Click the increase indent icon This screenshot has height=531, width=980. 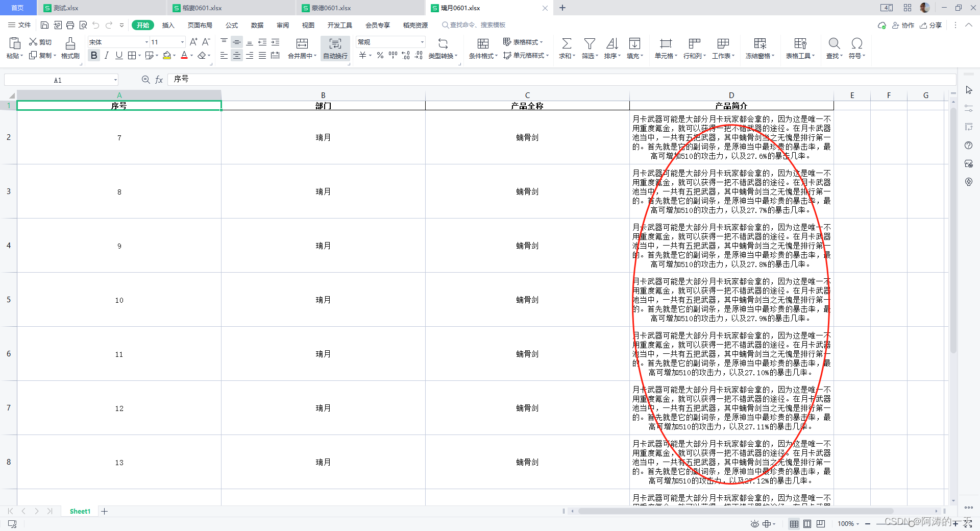tap(275, 42)
